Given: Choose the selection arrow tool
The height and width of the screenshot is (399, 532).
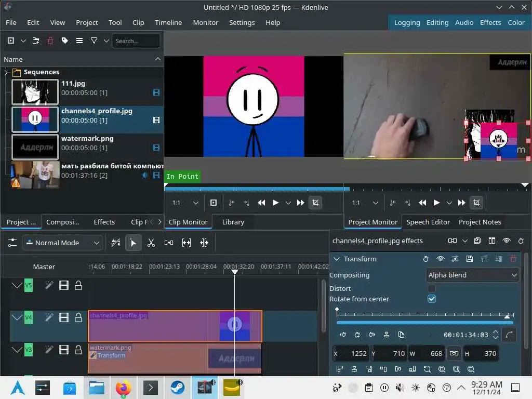Looking at the screenshot, I should tap(134, 243).
